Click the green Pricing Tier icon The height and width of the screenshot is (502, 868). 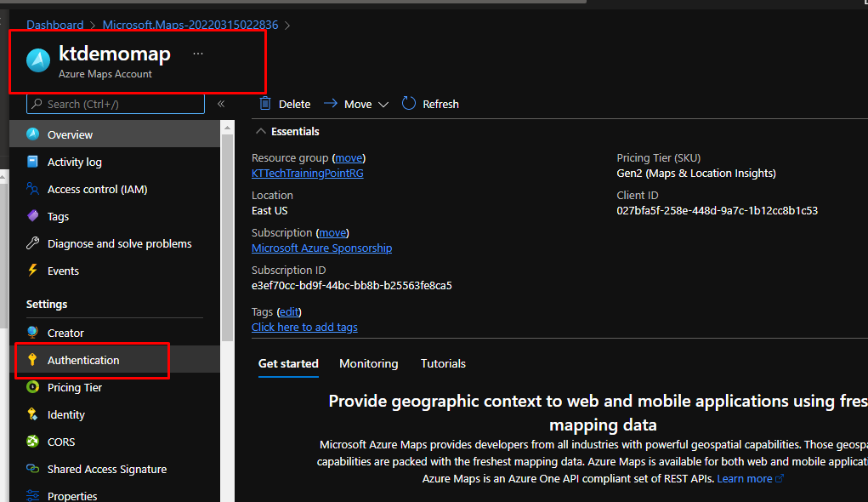click(x=32, y=387)
